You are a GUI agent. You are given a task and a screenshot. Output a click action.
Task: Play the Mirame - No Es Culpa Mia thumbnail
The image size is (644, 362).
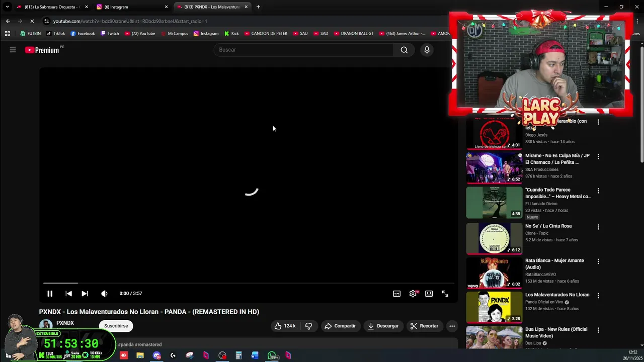click(494, 167)
